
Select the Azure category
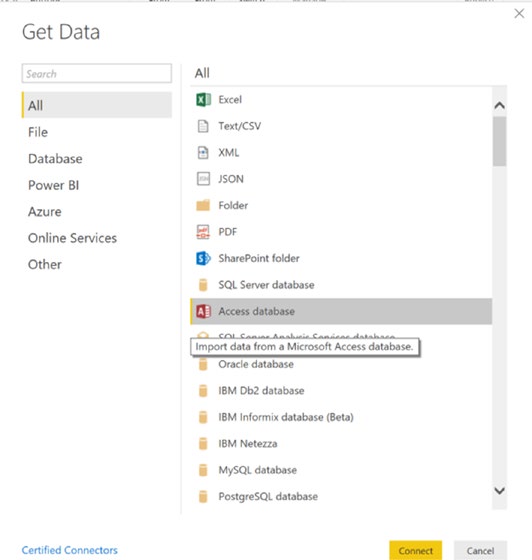pyautogui.click(x=45, y=211)
